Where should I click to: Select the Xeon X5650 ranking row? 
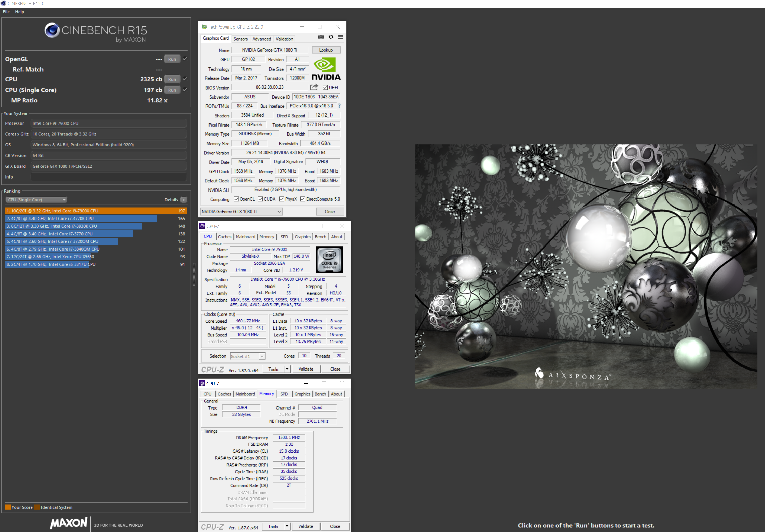coord(96,257)
